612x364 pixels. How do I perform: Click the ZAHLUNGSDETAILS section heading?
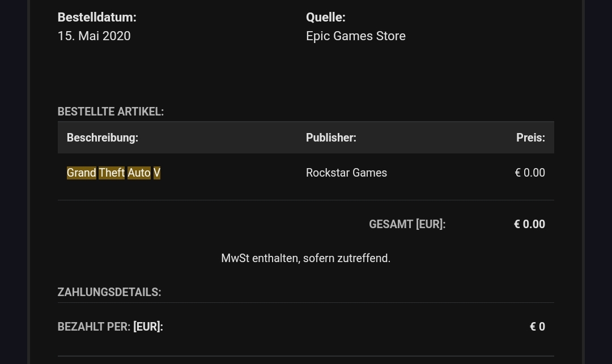[x=109, y=292]
